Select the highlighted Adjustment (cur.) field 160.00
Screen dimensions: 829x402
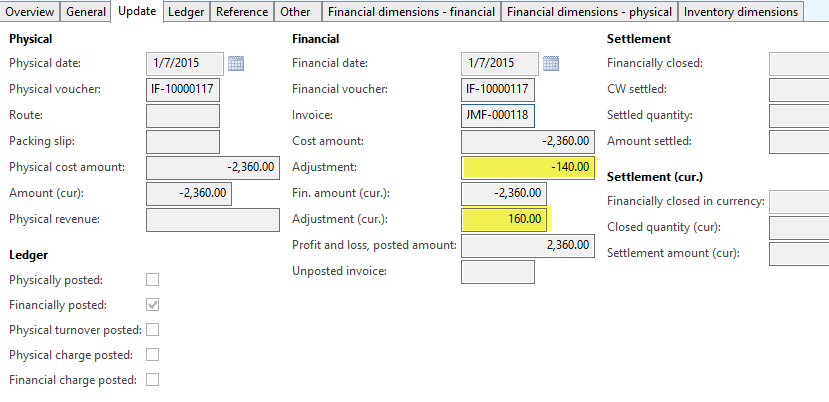(x=505, y=218)
